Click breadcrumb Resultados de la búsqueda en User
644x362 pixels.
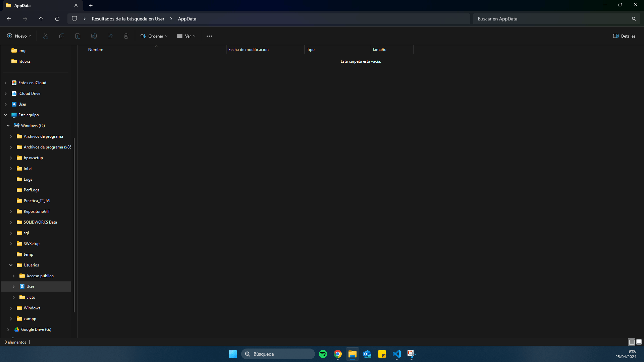128,19
